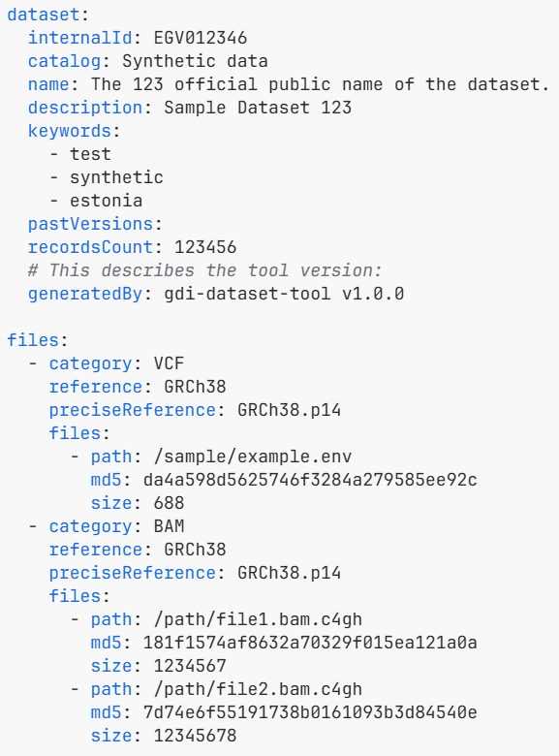Click the md5 hash starting with da4a598d
Screen dimensions: 559x756
310,480
